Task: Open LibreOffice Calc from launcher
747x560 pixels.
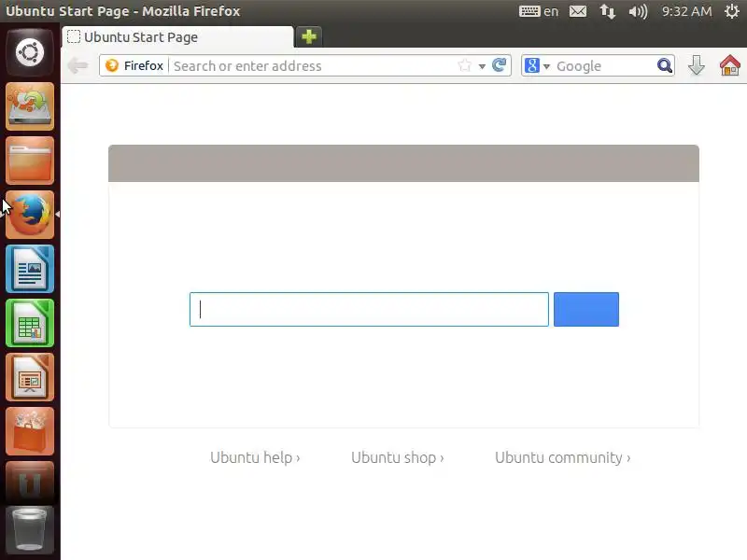Action: coord(30,323)
